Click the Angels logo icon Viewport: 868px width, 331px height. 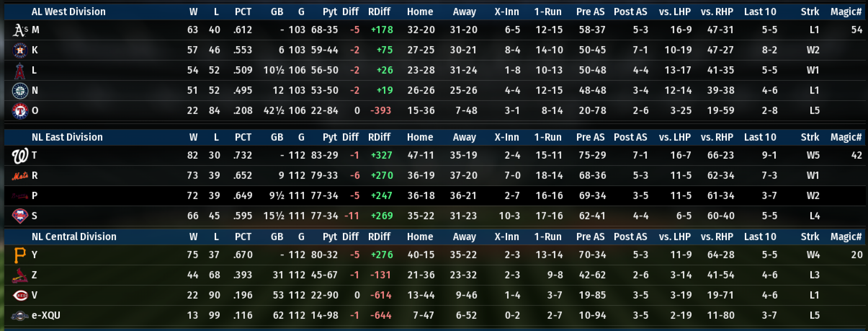[20, 71]
